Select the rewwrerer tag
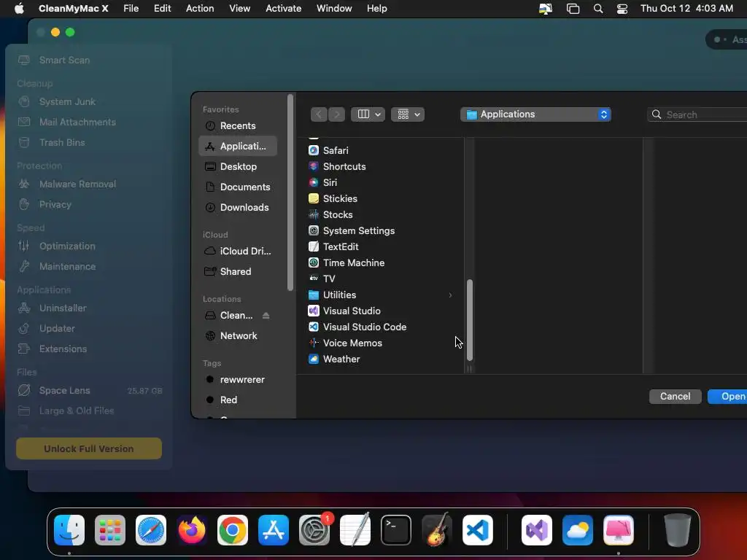The width and height of the screenshot is (747, 560). coord(237,379)
